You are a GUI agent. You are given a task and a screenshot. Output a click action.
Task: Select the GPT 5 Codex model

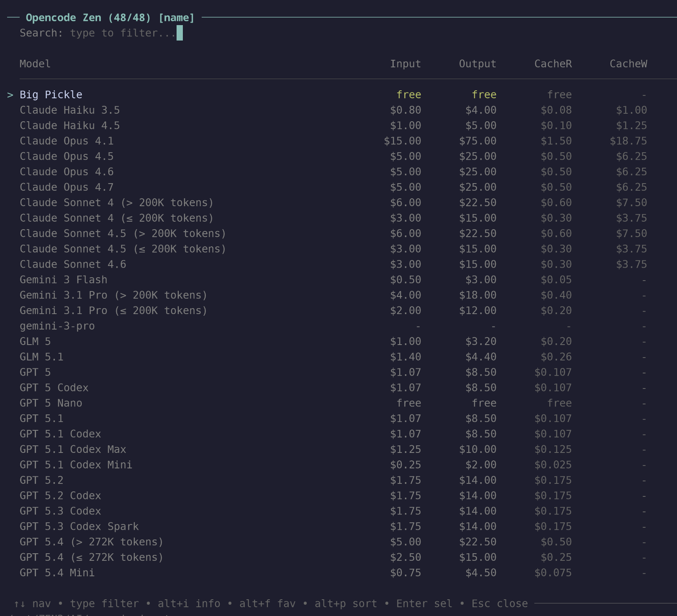tap(333, 388)
